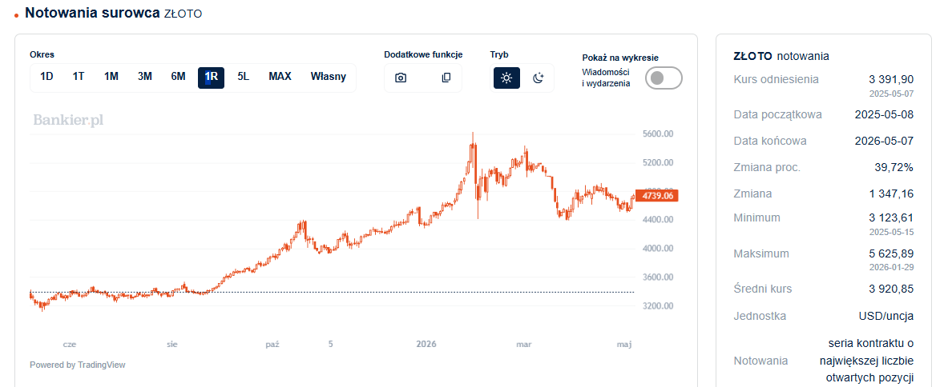This screenshot has height=387, width=948.
Task: Click the 5200.00 price axis label
Action: point(657,163)
